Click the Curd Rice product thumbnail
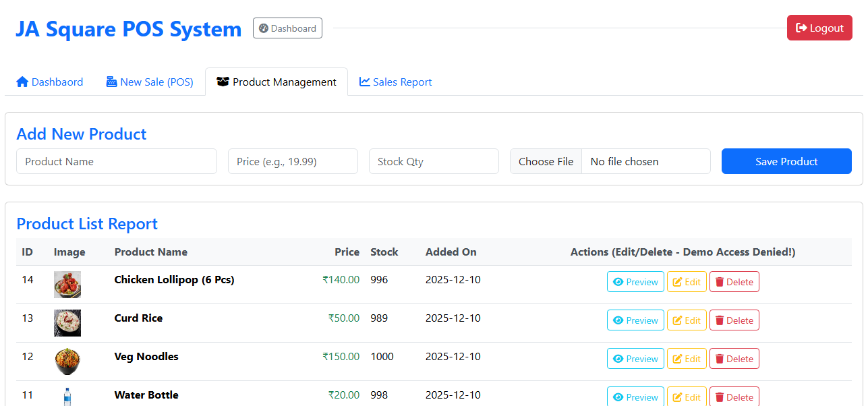The height and width of the screenshot is (406, 868). pos(67,322)
